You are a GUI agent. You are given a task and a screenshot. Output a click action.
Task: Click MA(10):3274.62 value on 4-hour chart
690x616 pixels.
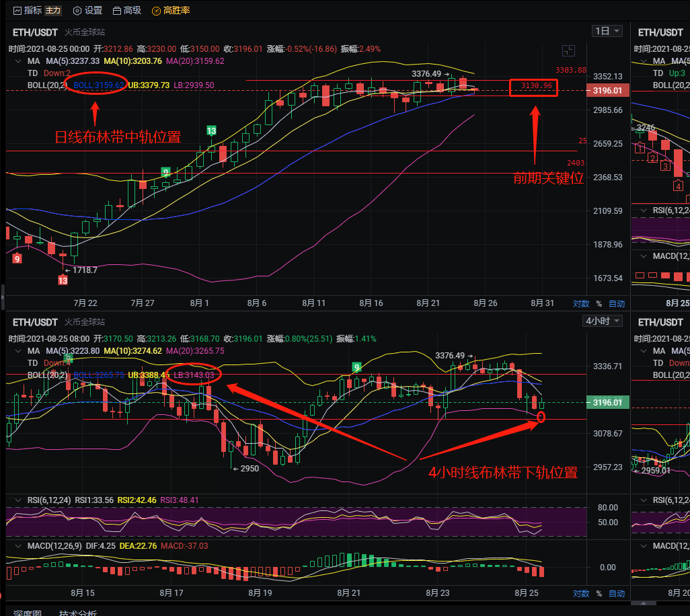(133, 351)
